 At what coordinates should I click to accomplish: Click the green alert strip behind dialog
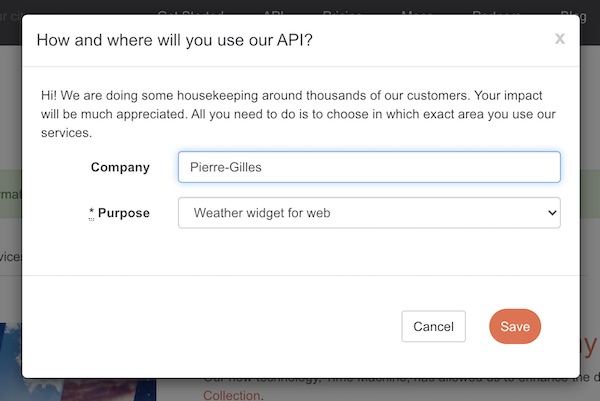click(x=10, y=190)
